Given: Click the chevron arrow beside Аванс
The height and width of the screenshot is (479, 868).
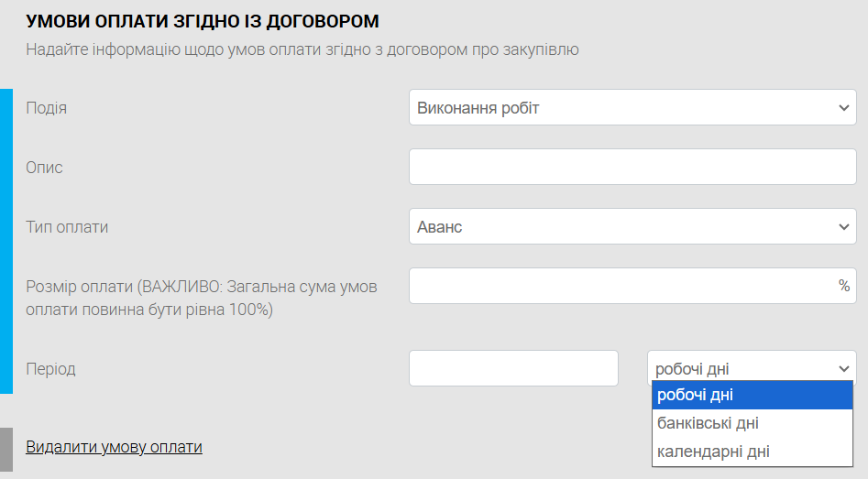Looking at the screenshot, I should pos(844,227).
